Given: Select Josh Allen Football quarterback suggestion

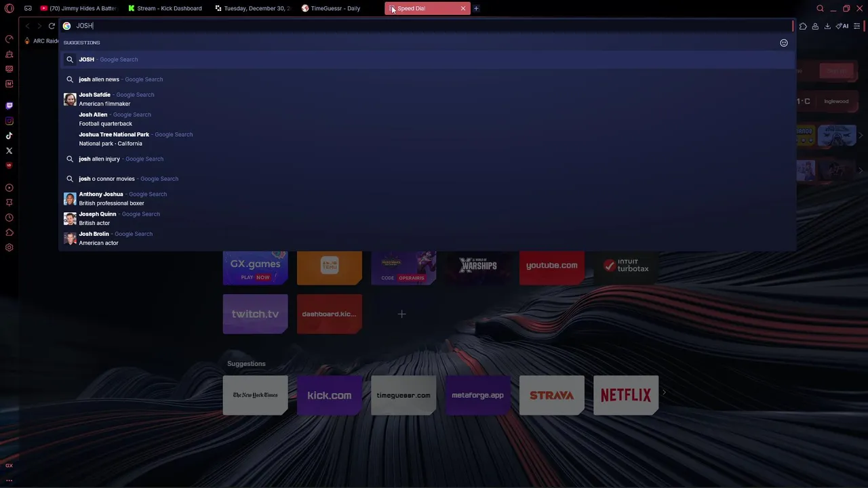Looking at the screenshot, I should 427,119.
